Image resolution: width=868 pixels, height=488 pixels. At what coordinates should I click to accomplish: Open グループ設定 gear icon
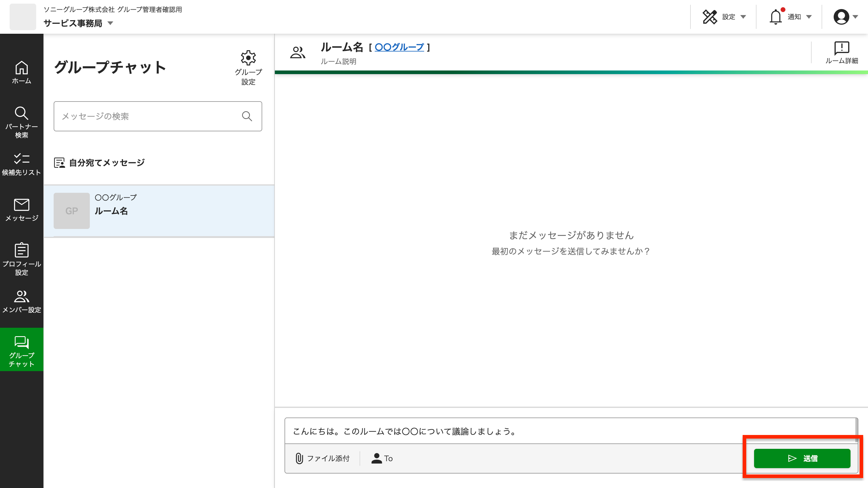248,58
